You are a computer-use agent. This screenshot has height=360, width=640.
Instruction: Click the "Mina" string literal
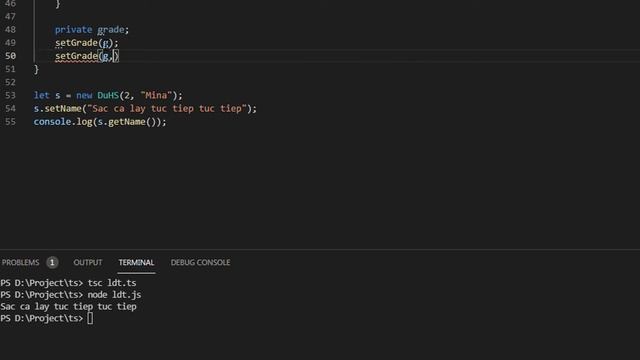tap(156, 96)
